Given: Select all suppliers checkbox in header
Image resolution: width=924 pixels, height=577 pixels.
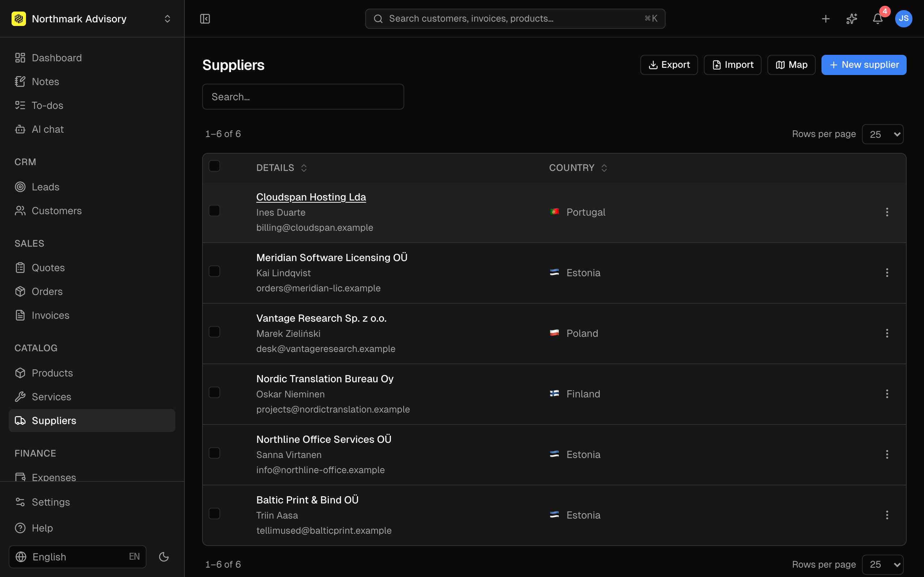Looking at the screenshot, I should coord(214,166).
